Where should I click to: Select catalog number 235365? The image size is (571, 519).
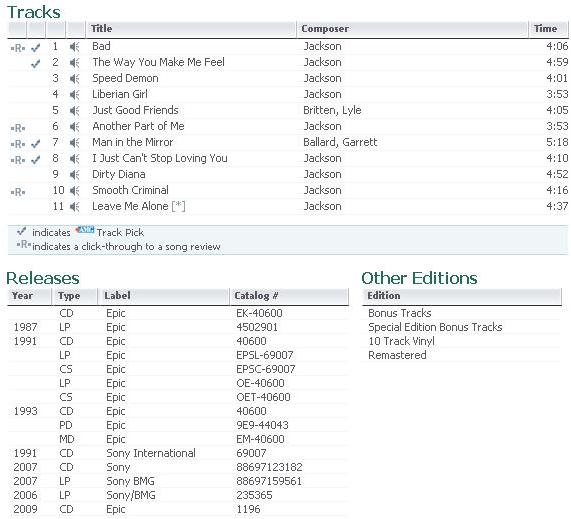tap(254, 495)
